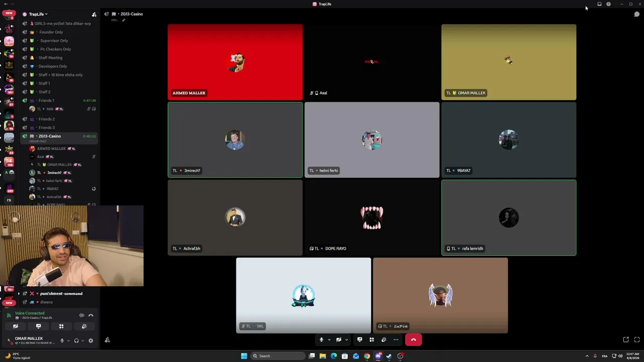Image resolution: width=644 pixels, height=362 pixels.
Task: Turn on camera in the call control bar
Action: coord(339,340)
